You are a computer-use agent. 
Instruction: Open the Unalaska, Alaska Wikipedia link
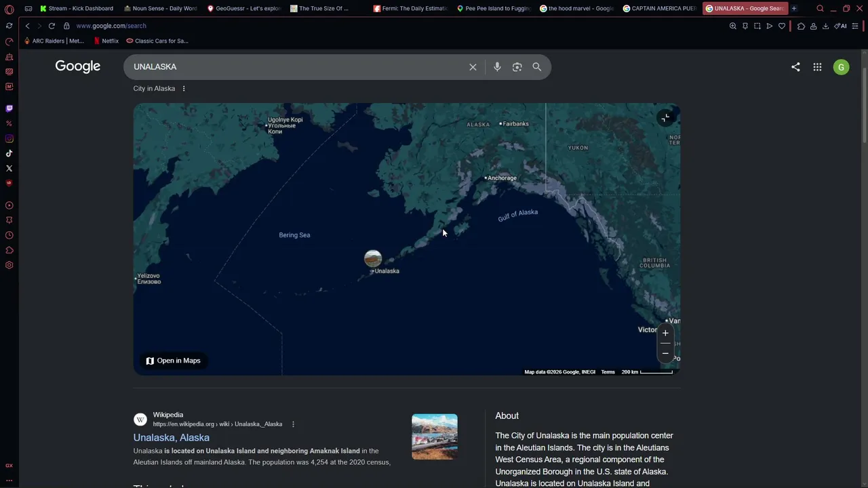click(x=172, y=438)
